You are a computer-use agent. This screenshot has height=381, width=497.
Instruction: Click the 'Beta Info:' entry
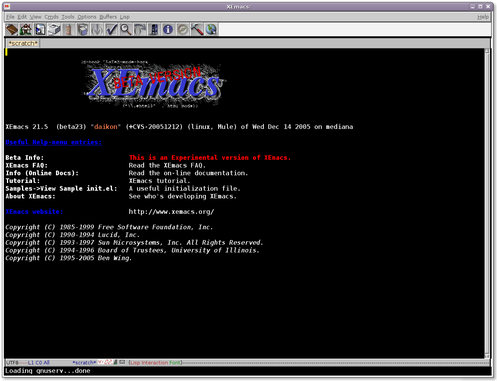coord(24,158)
